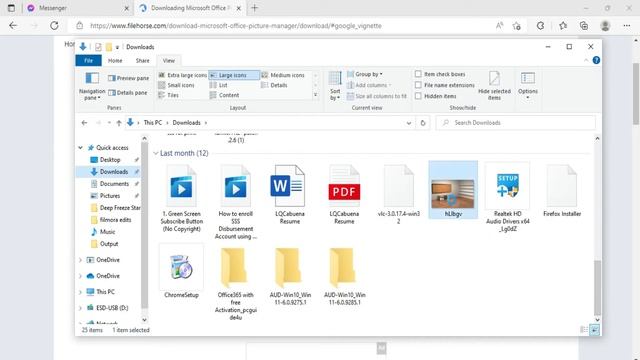Collapse the ribbon chevron
This screenshot has width=640, height=360.
pyautogui.click(x=586, y=60)
